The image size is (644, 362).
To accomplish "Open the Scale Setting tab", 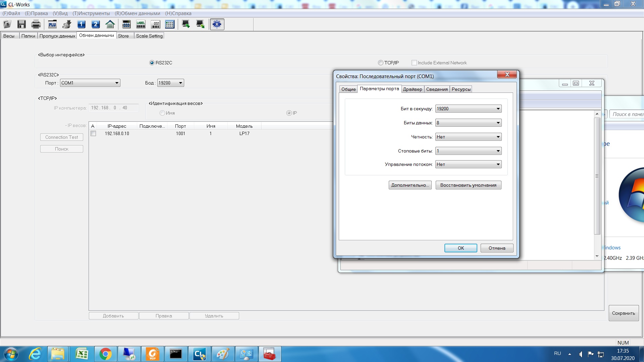I will click(149, 36).
